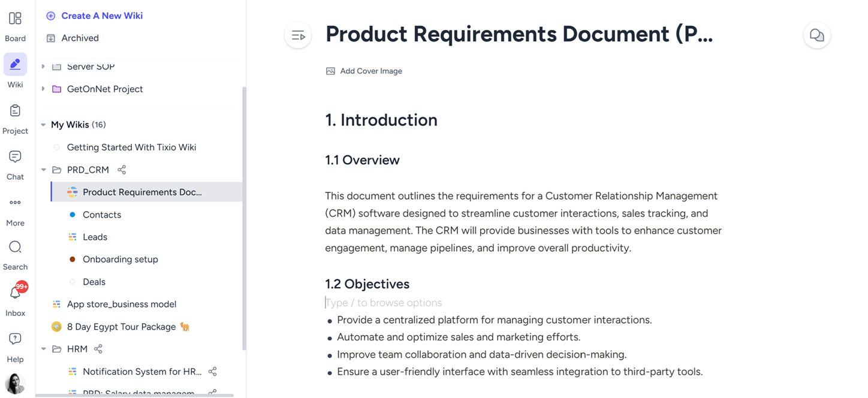The width and height of the screenshot is (868, 398).
Task: Collapse the PRD_CRM folder
Action: pyautogui.click(x=43, y=170)
